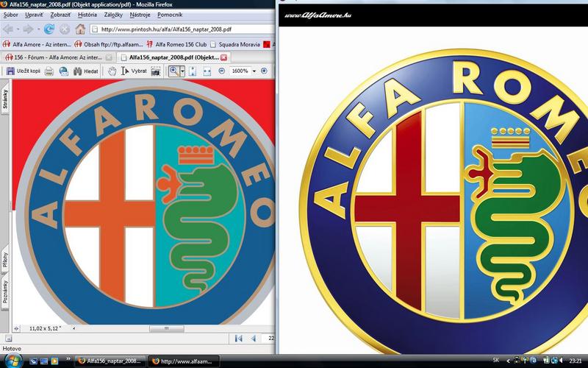Click the page number field showing 22
The width and height of the screenshot is (588, 368).
tap(268, 339)
